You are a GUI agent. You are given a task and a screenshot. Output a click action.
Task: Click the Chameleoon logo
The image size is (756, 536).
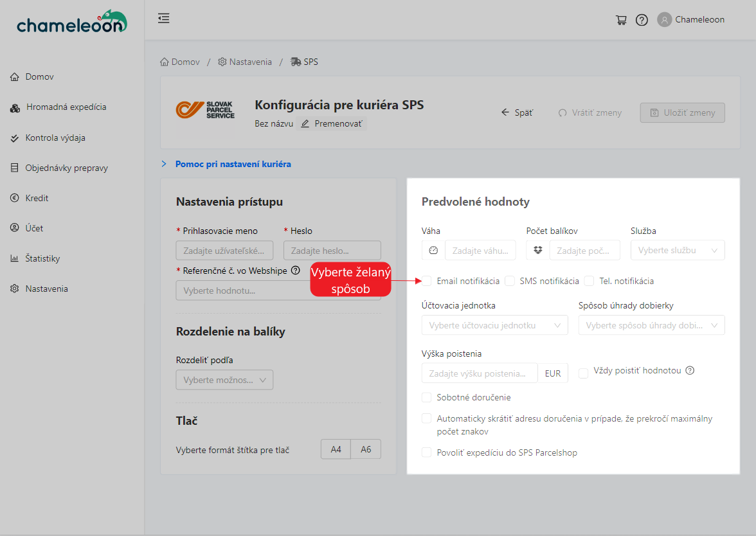click(x=72, y=22)
